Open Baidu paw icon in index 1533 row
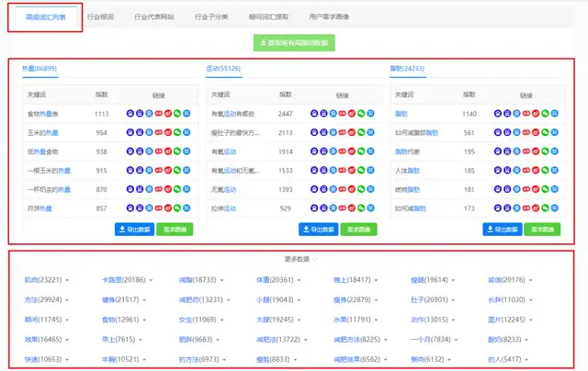 coord(314,170)
